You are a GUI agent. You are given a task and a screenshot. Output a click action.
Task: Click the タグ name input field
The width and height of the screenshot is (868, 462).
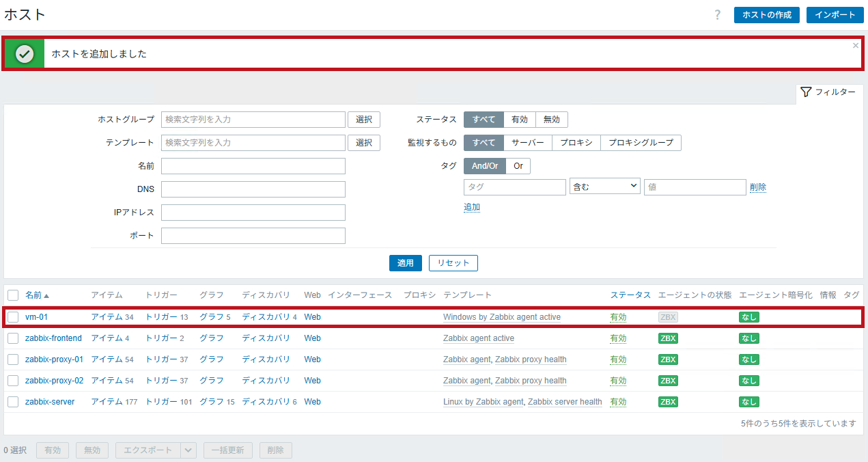tap(515, 187)
